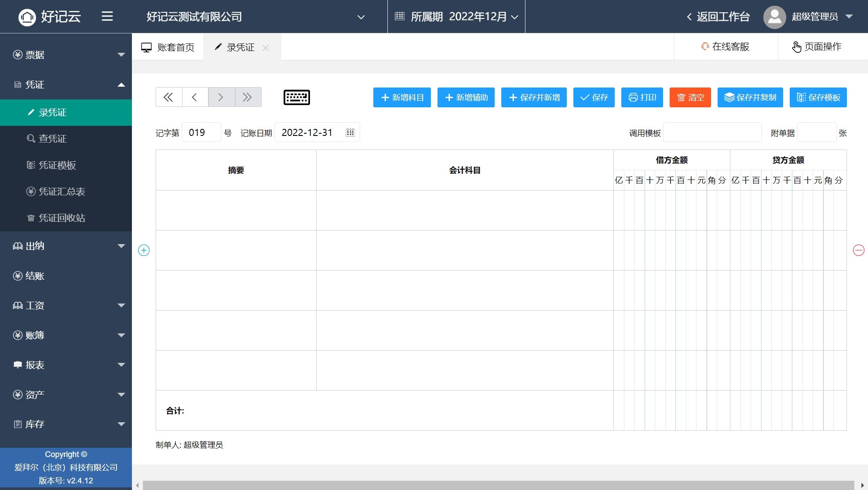Remove a row with the red minus icon

pyautogui.click(x=859, y=250)
